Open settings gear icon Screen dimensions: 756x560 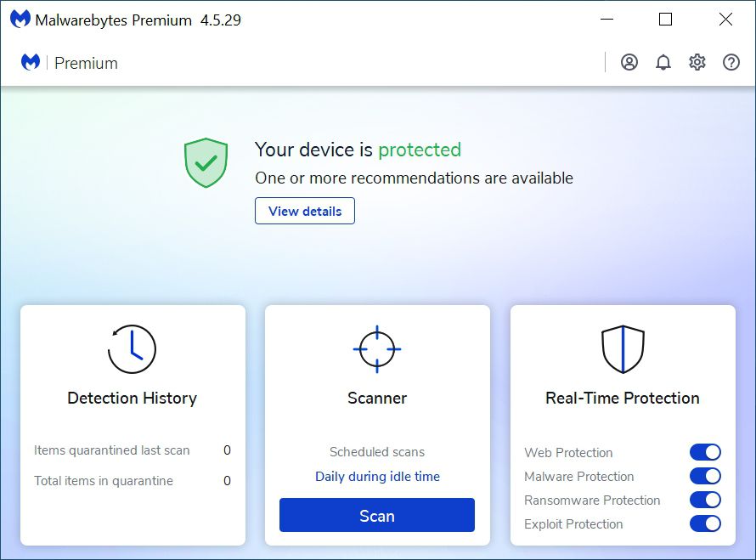[x=697, y=62]
